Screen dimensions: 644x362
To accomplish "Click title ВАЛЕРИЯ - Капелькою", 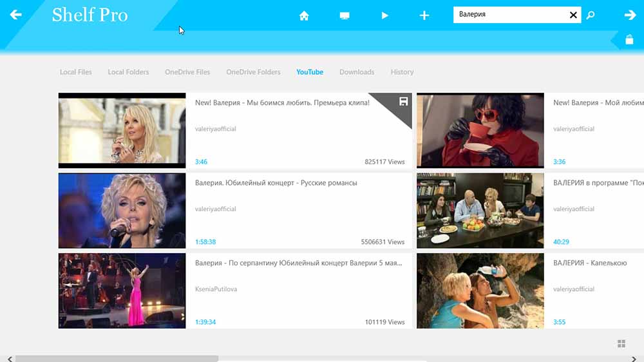I will tap(590, 263).
